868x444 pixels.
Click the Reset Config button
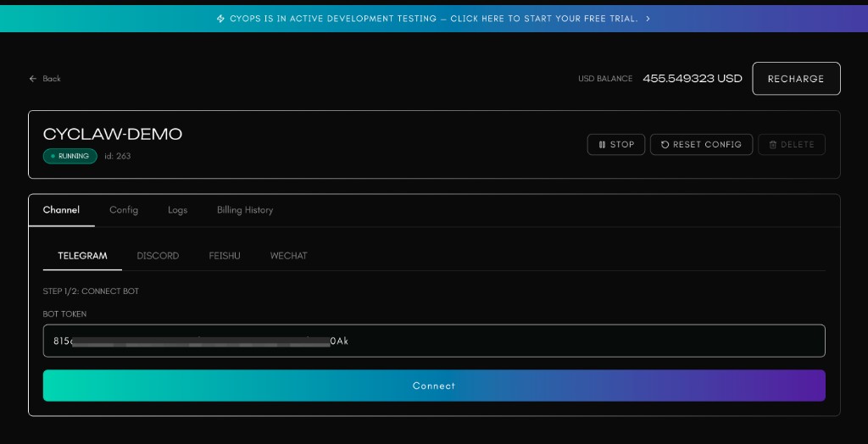(x=701, y=145)
